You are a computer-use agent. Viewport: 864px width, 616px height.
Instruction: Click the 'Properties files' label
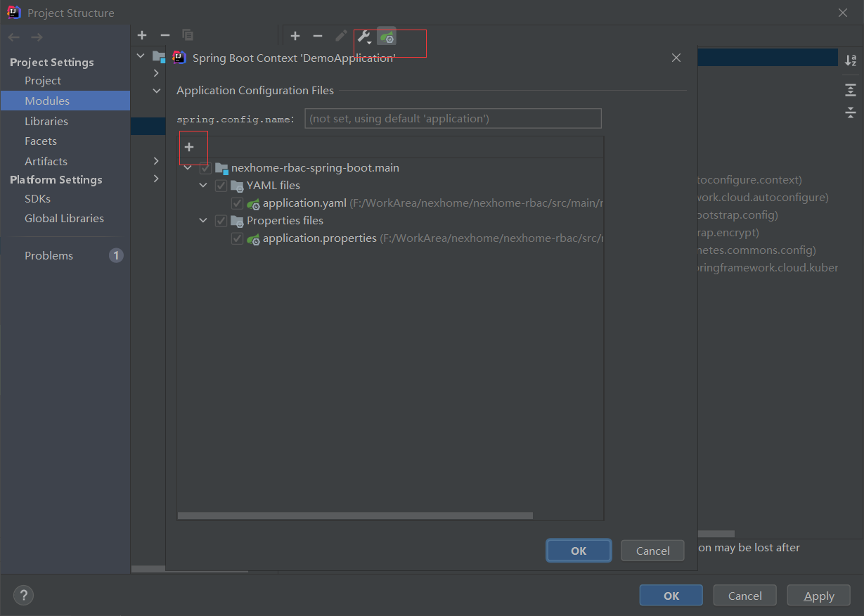coord(285,221)
